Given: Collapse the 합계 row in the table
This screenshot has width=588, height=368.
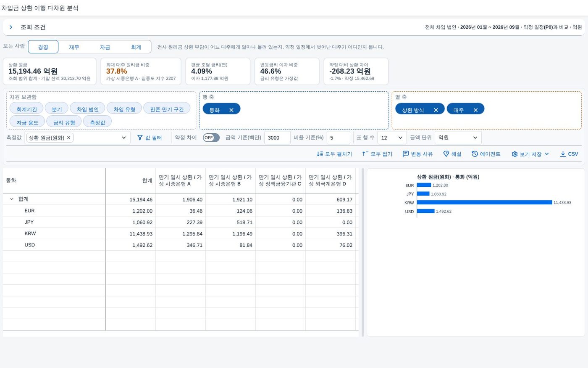Looking at the screenshot, I should [12, 199].
